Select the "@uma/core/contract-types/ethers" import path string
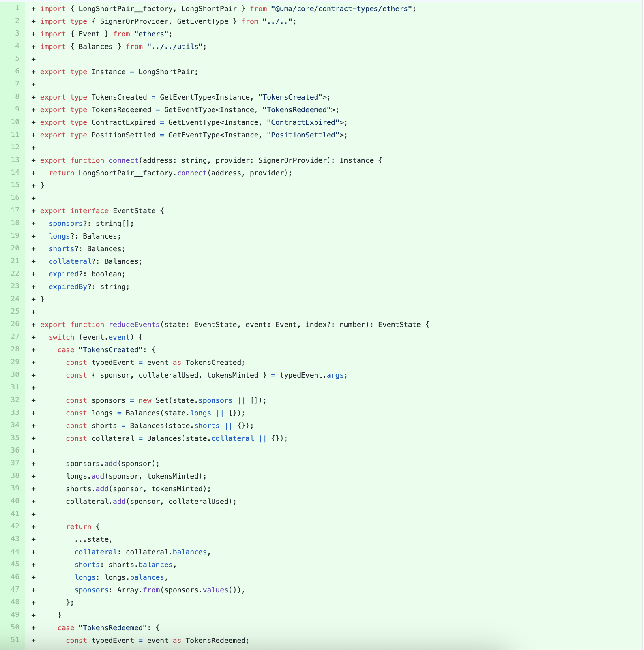 (x=341, y=9)
